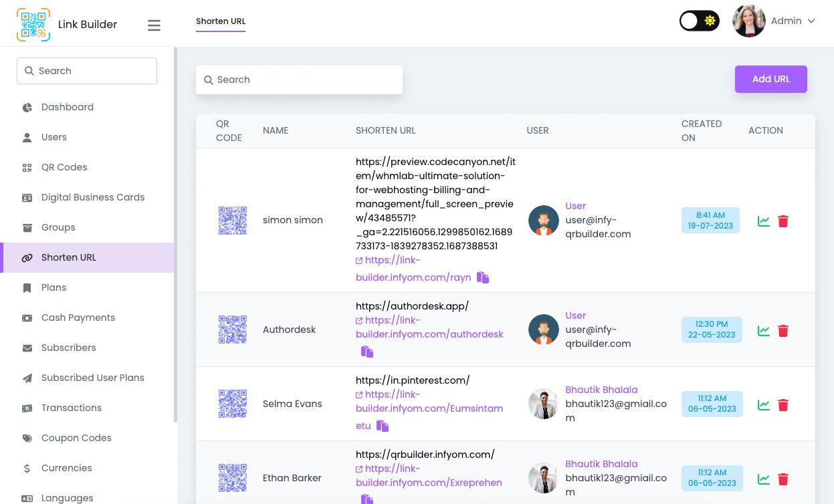
Task: Delete the Selma Evans URL entry
Action: coord(783,405)
